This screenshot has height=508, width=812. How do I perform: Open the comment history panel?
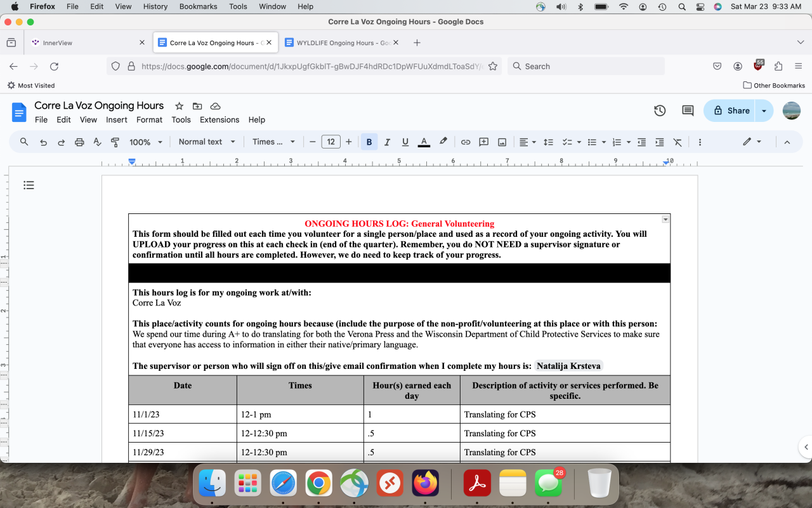(688, 110)
